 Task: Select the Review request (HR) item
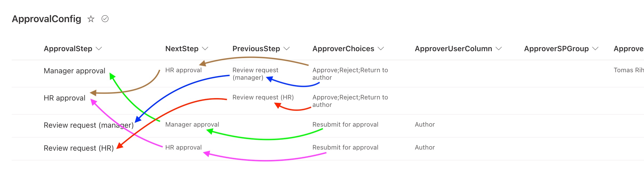(79, 148)
